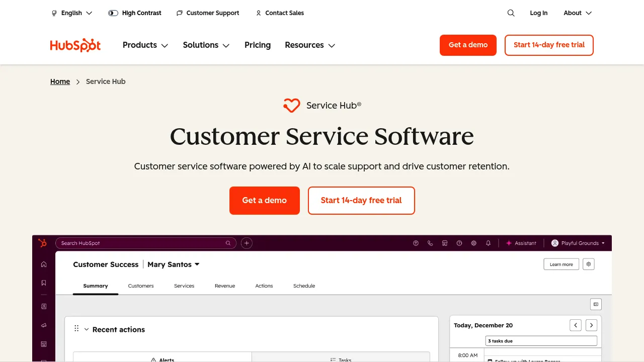Click the Contact Sales link
The height and width of the screenshot is (362, 644).
pyautogui.click(x=280, y=13)
